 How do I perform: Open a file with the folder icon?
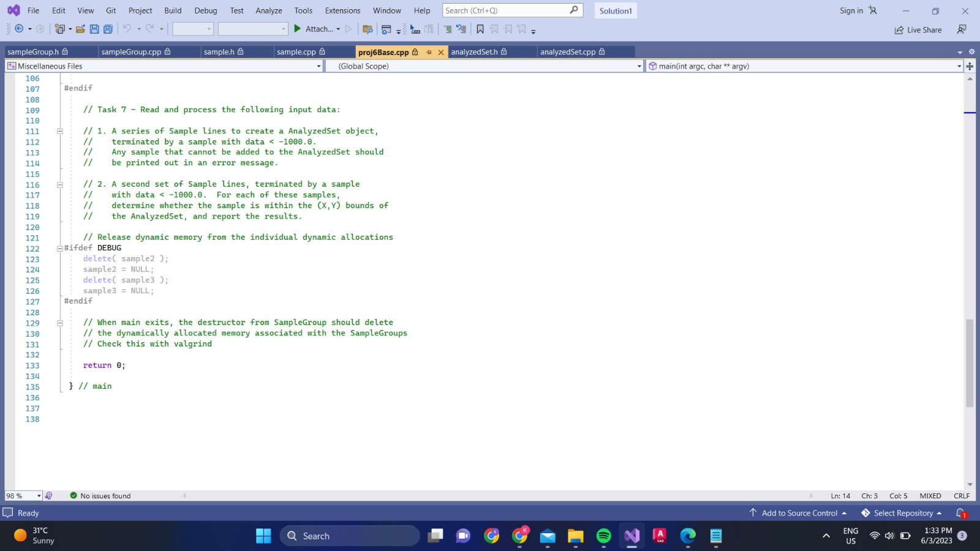point(80,29)
